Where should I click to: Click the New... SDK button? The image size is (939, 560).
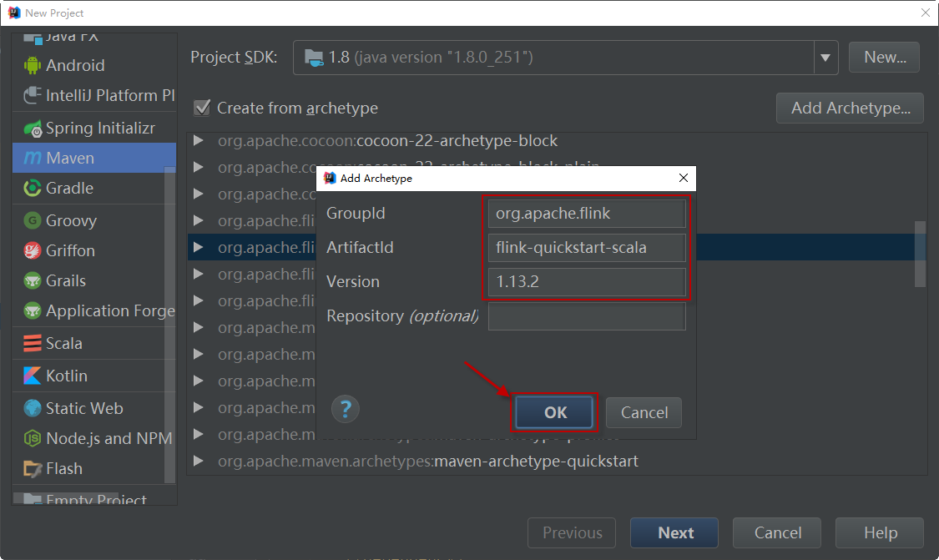(884, 58)
